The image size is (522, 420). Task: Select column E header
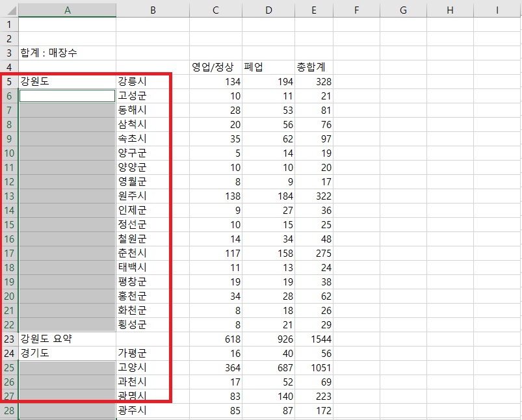[314, 10]
